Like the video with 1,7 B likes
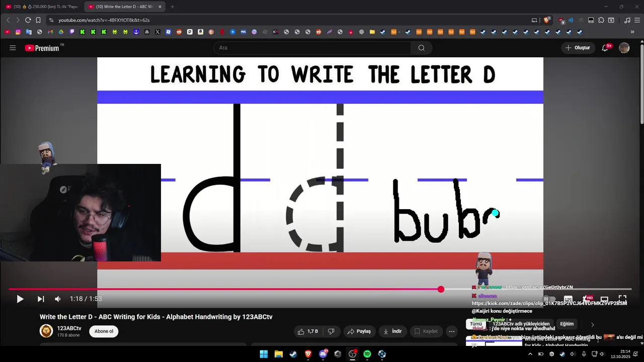 tap(307, 331)
